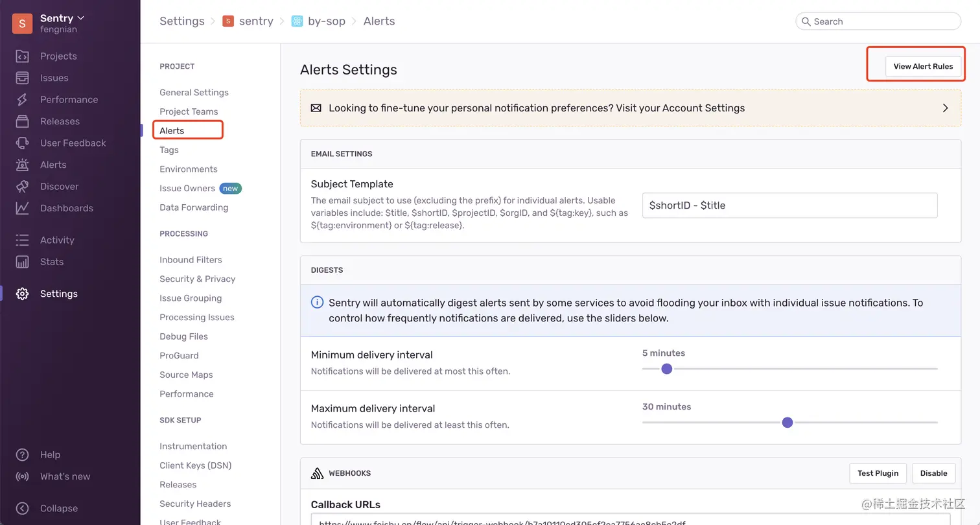
Task: Click the Dashboards chart icon
Action: coord(22,208)
